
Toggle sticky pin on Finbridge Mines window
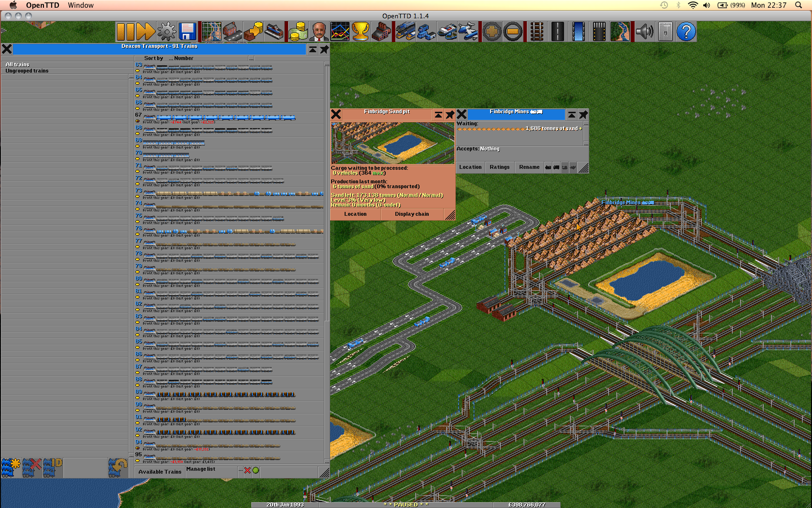point(583,115)
